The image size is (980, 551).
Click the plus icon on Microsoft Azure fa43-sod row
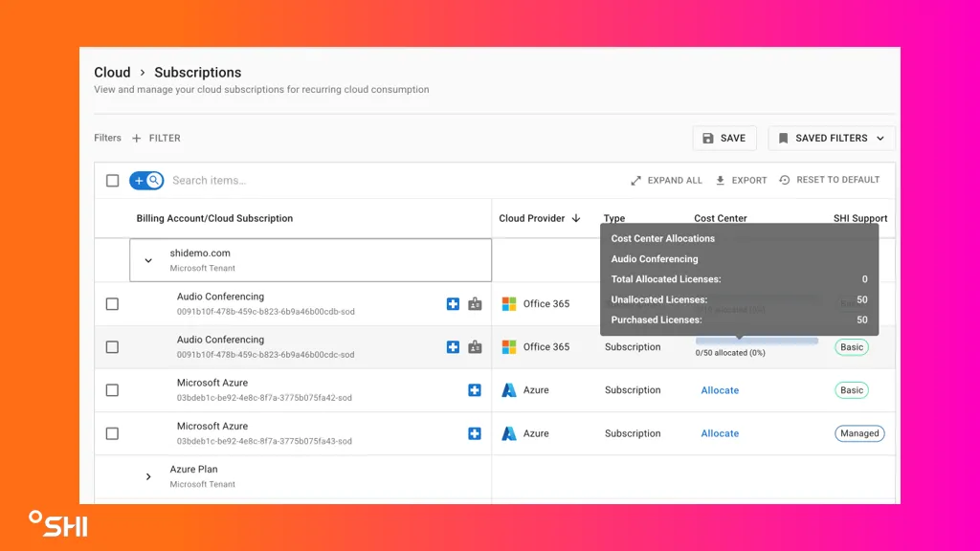pyautogui.click(x=475, y=433)
